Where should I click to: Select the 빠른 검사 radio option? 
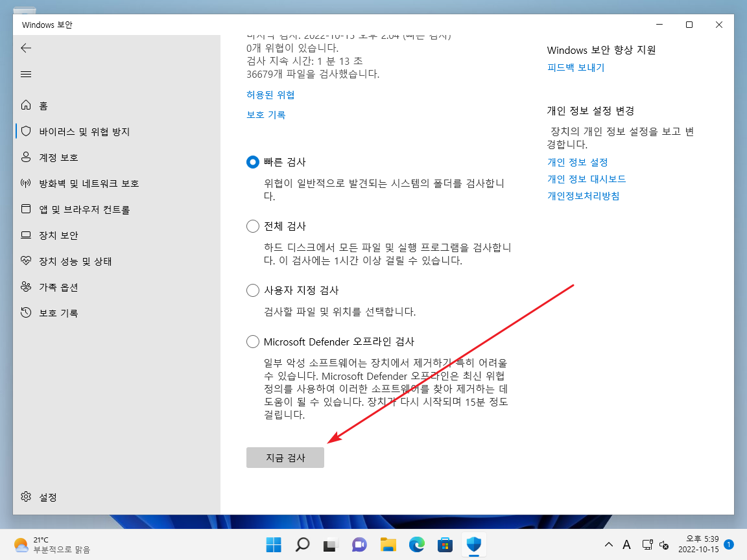[253, 162]
